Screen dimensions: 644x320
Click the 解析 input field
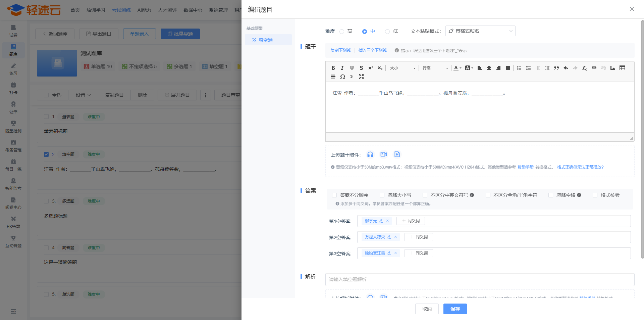point(480,279)
